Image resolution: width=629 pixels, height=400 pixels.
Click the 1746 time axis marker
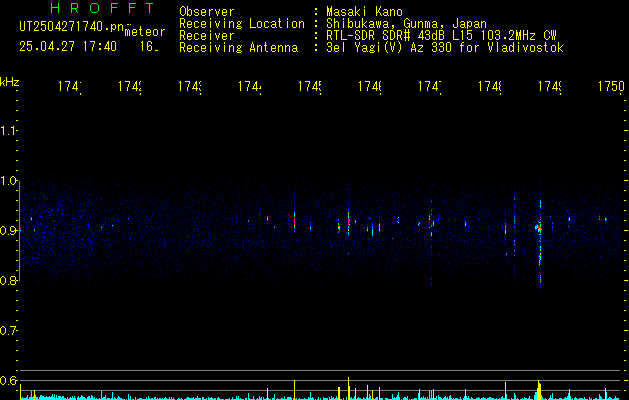(x=370, y=86)
